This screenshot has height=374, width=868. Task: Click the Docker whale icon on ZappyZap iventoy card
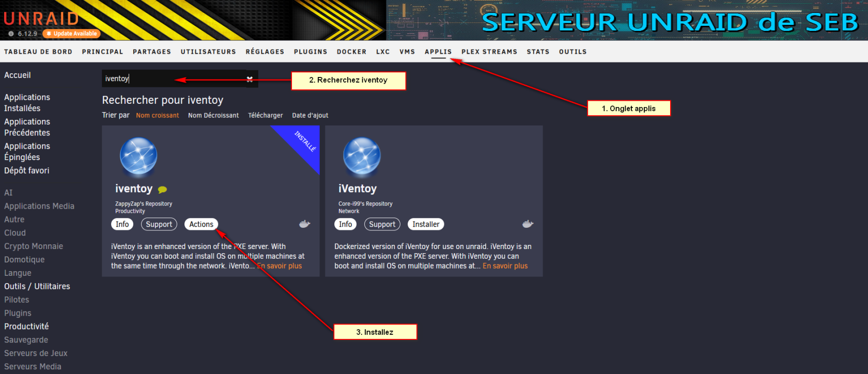click(x=305, y=224)
